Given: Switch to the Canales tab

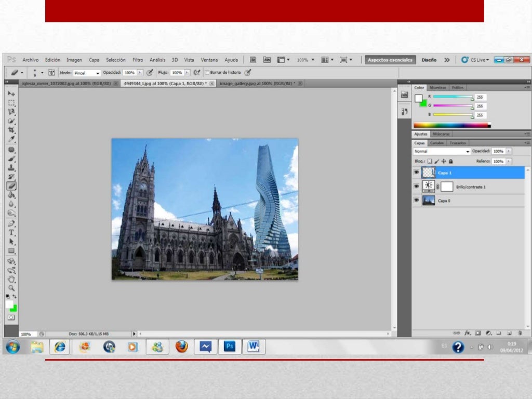Looking at the screenshot, I should 436,143.
